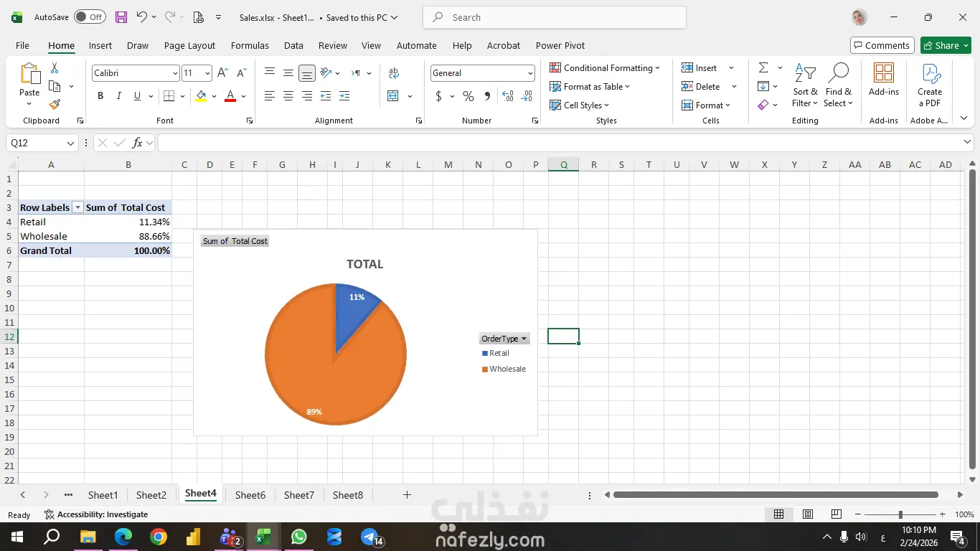
Task: Toggle Bottom Align vertical alignment
Action: [x=307, y=73]
